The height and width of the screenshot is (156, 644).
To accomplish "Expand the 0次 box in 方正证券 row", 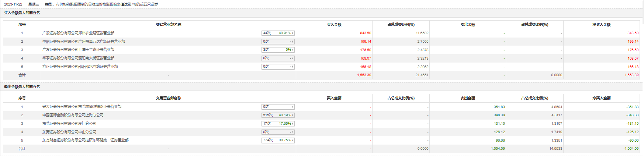I will click(278, 67).
